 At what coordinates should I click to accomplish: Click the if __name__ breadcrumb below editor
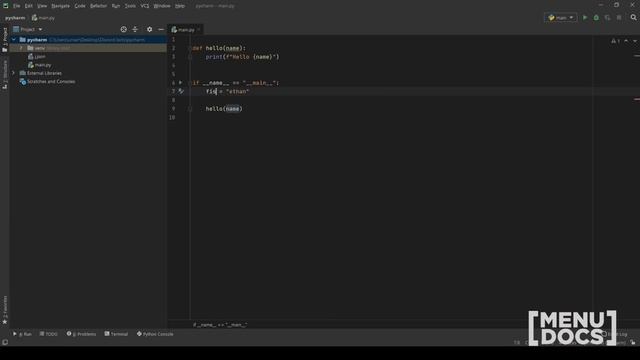pos(220,325)
